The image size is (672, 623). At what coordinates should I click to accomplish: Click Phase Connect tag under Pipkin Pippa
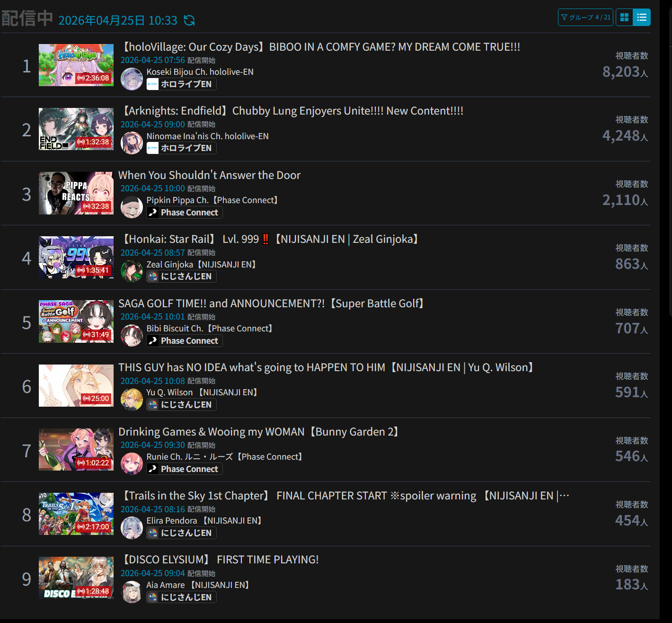(185, 213)
